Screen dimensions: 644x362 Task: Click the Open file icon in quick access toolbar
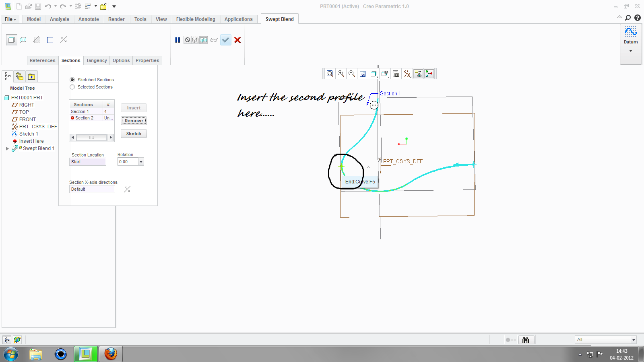pos(29,6)
